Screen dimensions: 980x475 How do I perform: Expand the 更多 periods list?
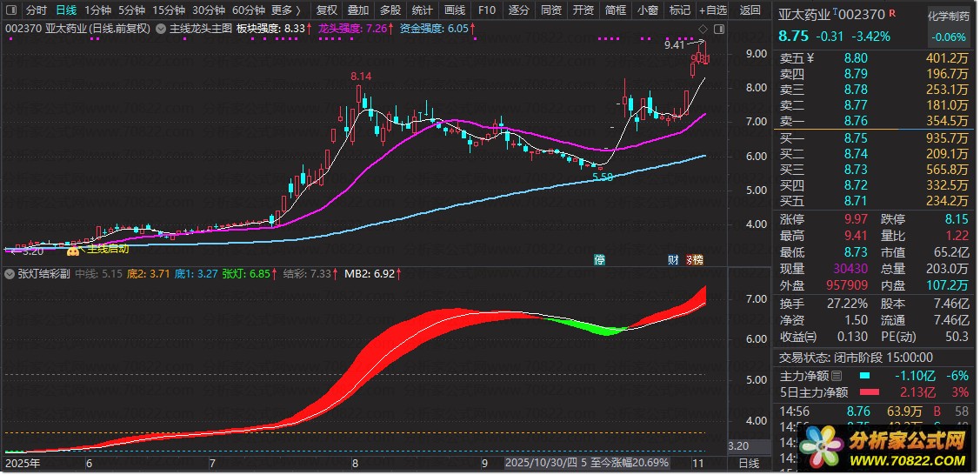pos(287,10)
